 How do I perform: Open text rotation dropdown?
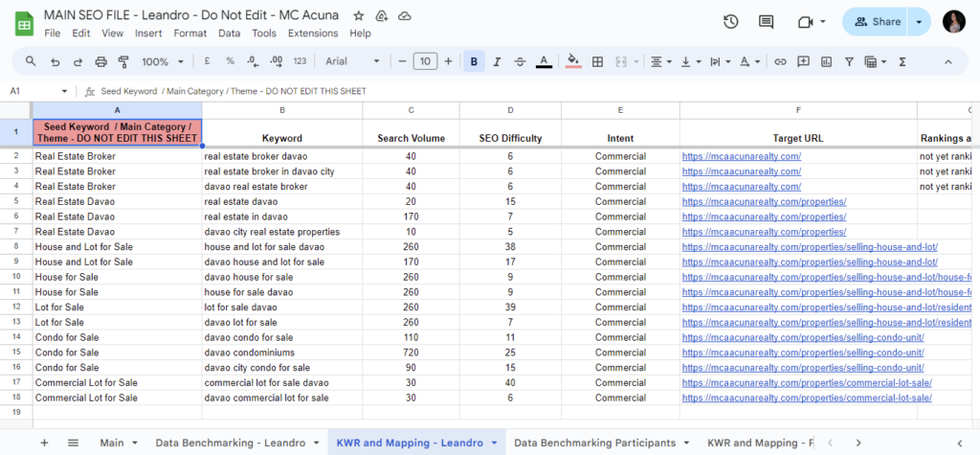tap(749, 61)
